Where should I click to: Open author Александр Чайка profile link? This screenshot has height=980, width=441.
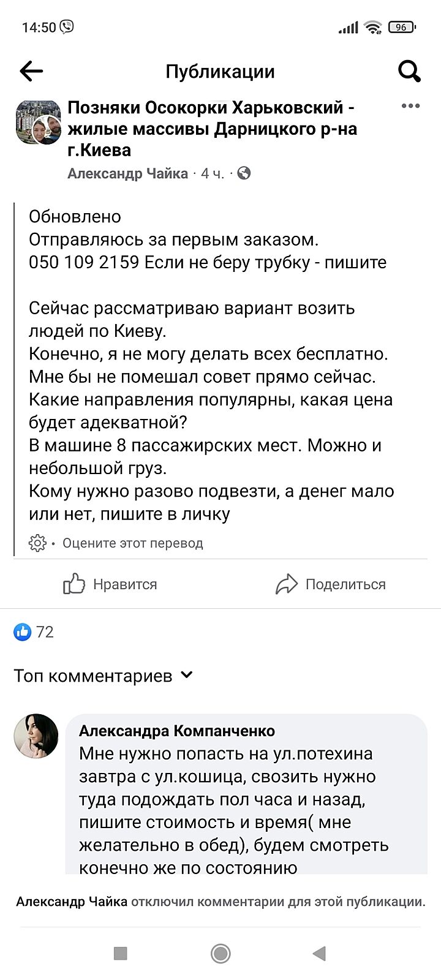pyautogui.click(x=127, y=173)
